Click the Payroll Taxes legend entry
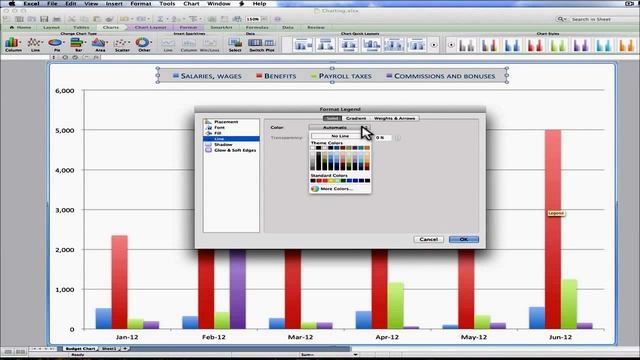The height and width of the screenshot is (360, 640). [x=341, y=76]
